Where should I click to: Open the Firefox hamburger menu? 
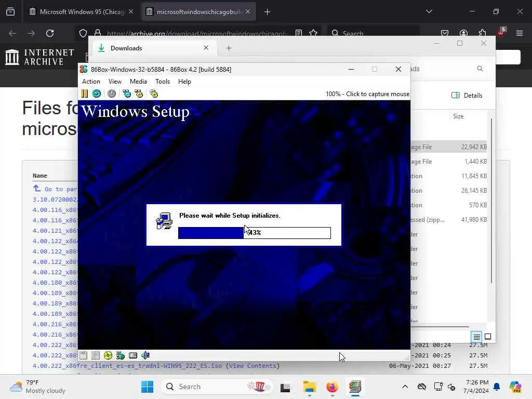[520, 33]
